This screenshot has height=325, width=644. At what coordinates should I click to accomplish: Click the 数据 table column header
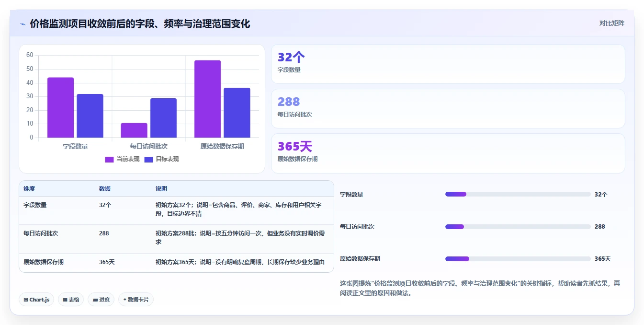pyautogui.click(x=105, y=189)
